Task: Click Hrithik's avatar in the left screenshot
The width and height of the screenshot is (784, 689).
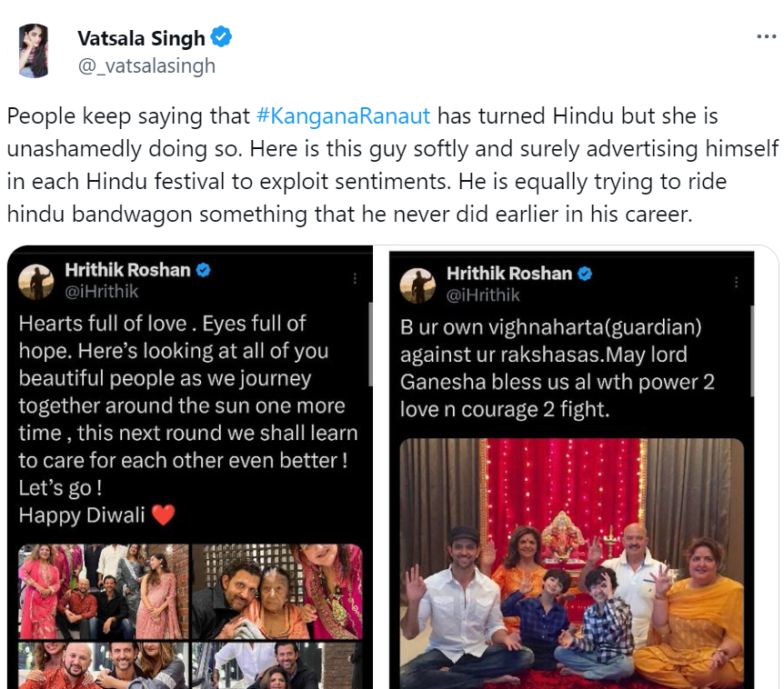Action: pos(36,282)
